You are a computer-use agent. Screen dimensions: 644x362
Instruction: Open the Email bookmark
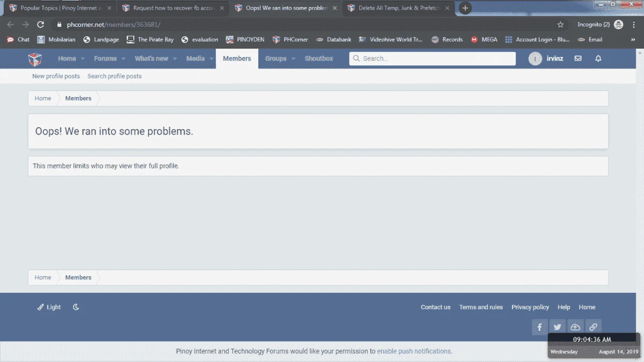point(590,40)
